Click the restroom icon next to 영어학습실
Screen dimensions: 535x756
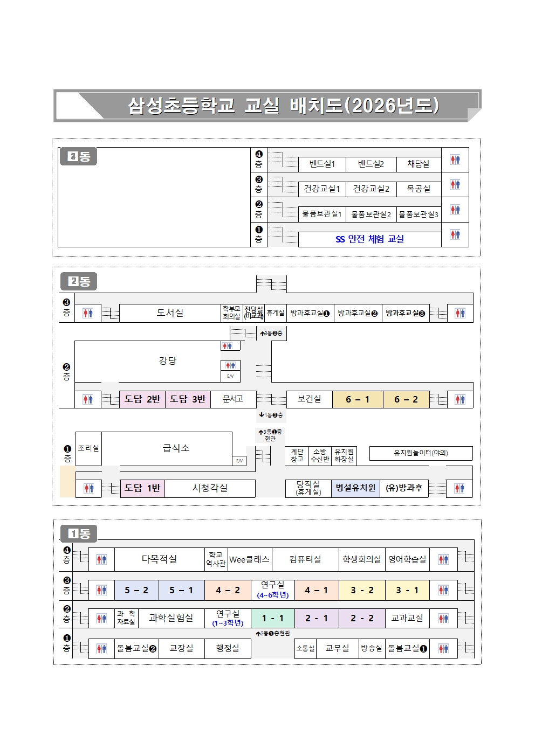click(x=443, y=559)
